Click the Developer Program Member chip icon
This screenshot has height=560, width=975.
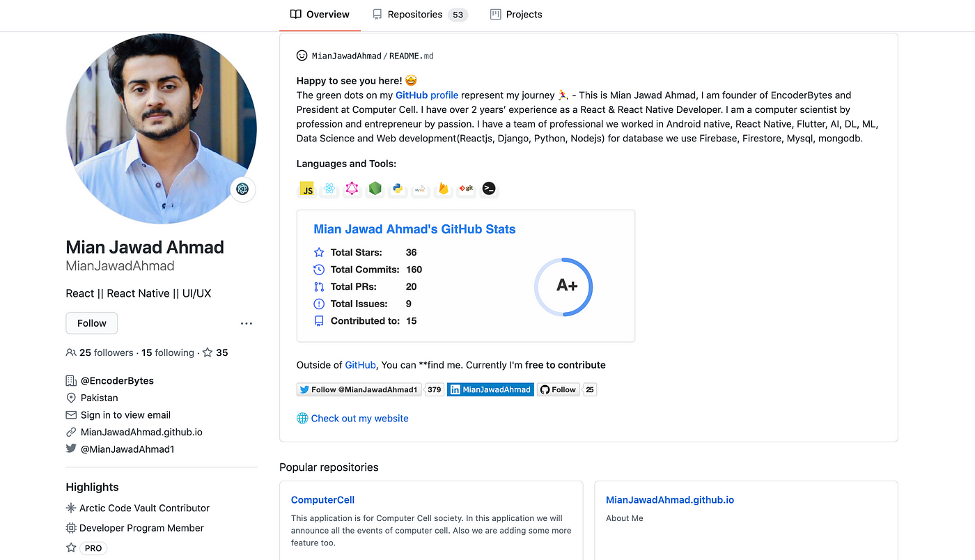pyautogui.click(x=71, y=528)
